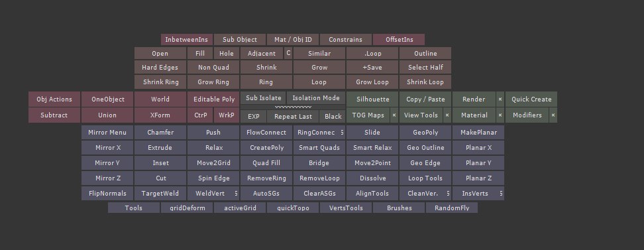Click the Similar selection button
The width and height of the screenshot is (644, 250).
click(319, 53)
